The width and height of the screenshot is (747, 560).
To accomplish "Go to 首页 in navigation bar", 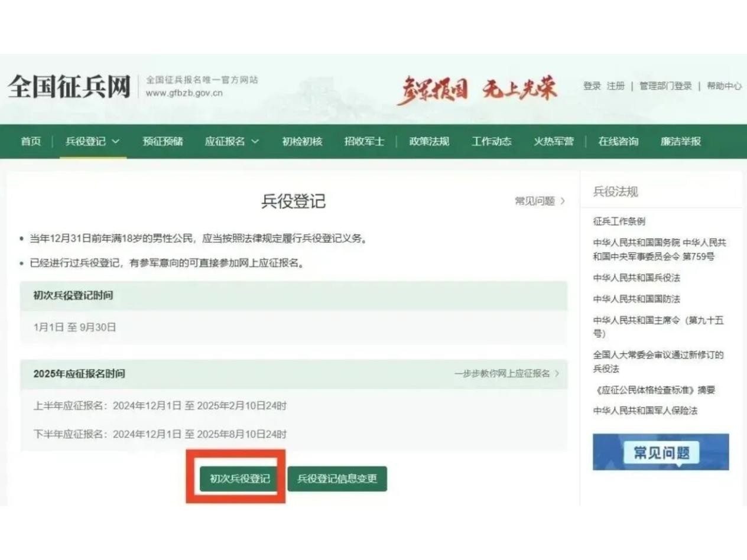I will coord(31,142).
